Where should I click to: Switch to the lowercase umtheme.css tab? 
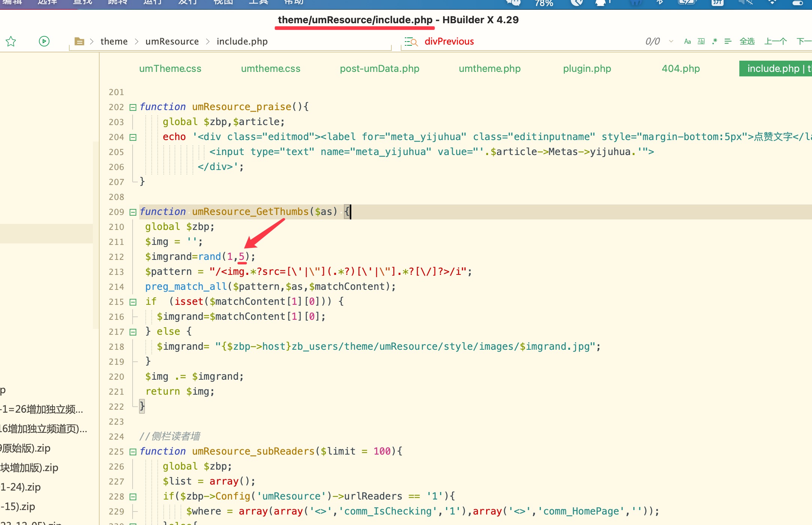[270, 69]
